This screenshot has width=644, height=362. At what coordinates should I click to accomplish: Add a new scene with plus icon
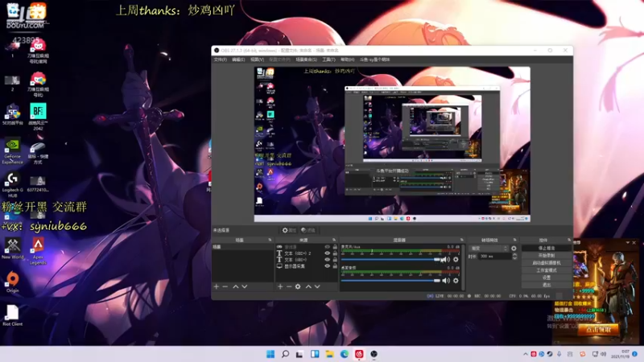click(217, 286)
